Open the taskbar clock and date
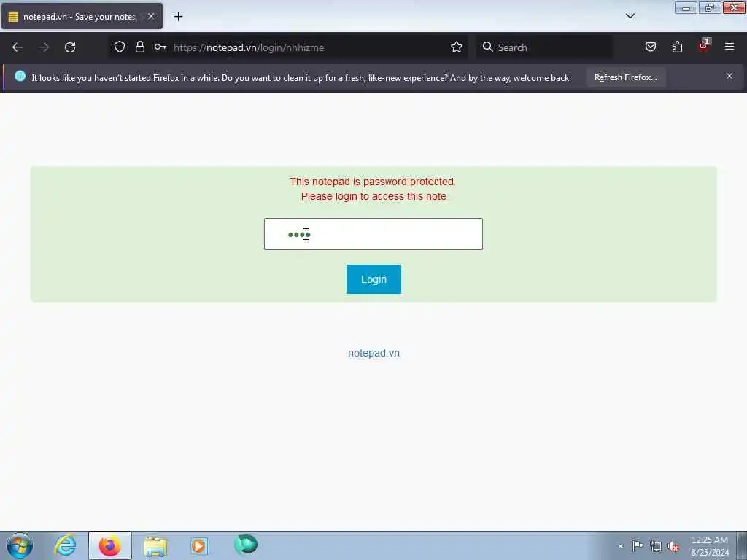Viewport: 747px width, 560px height. click(x=710, y=546)
